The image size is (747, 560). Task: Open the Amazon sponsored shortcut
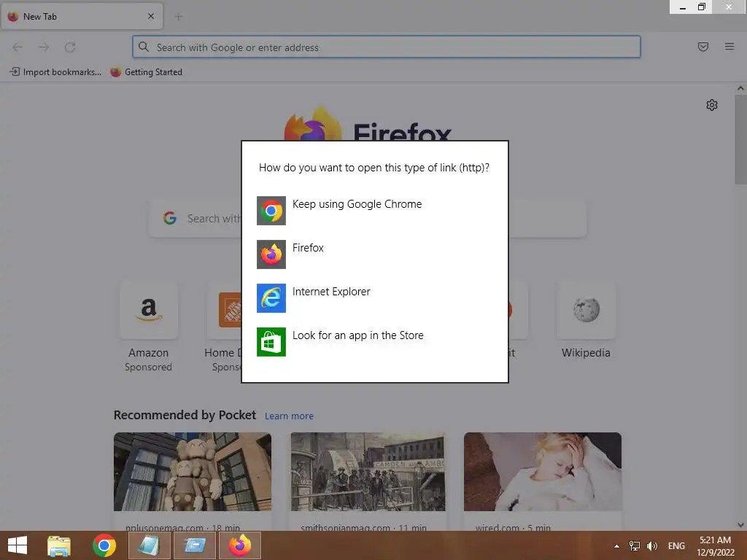click(x=149, y=327)
